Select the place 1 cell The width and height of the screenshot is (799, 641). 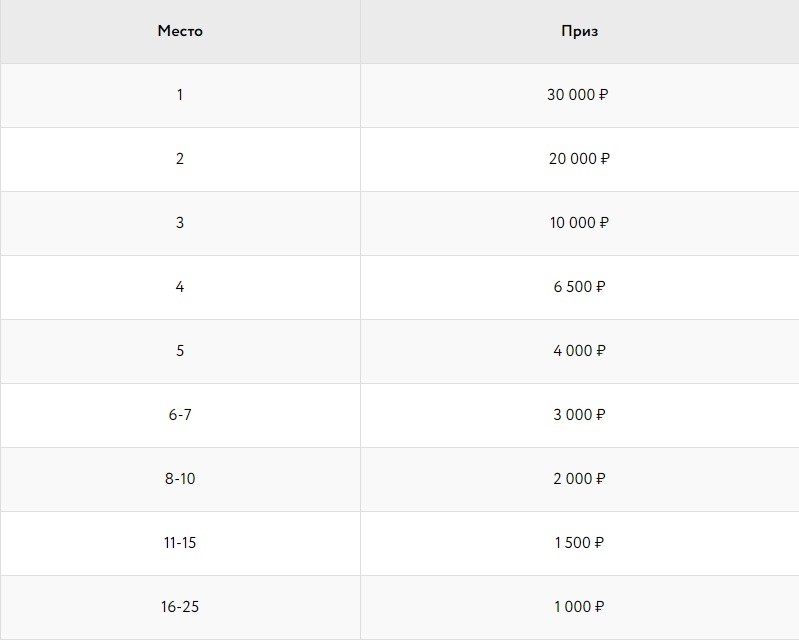180,96
